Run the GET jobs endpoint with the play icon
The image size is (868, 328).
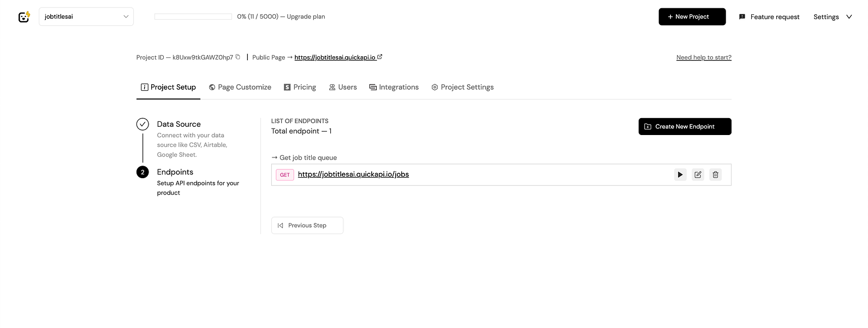(x=680, y=174)
